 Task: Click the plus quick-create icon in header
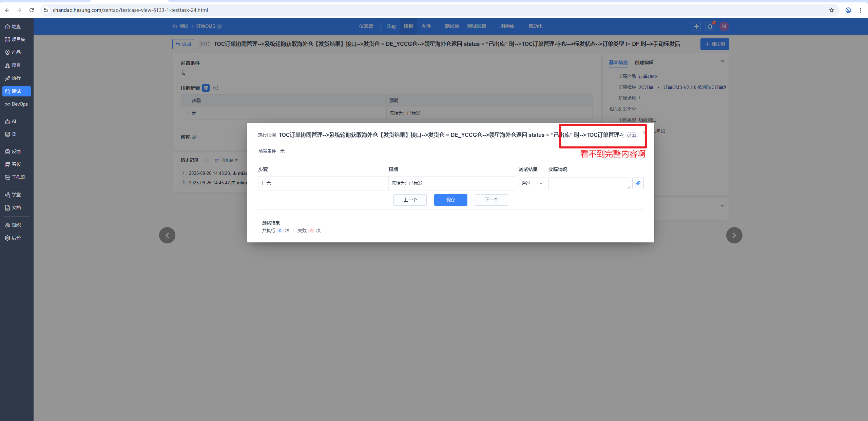pos(696,26)
